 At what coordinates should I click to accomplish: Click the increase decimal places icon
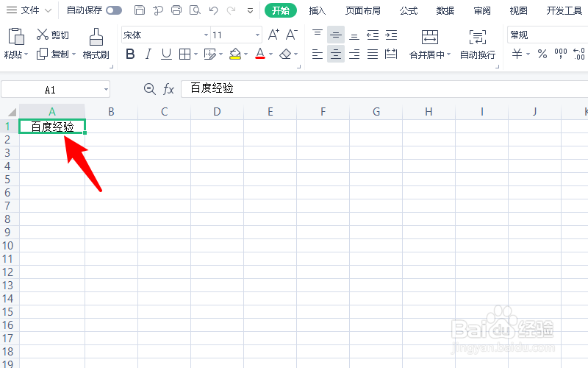click(x=579, y=54)
